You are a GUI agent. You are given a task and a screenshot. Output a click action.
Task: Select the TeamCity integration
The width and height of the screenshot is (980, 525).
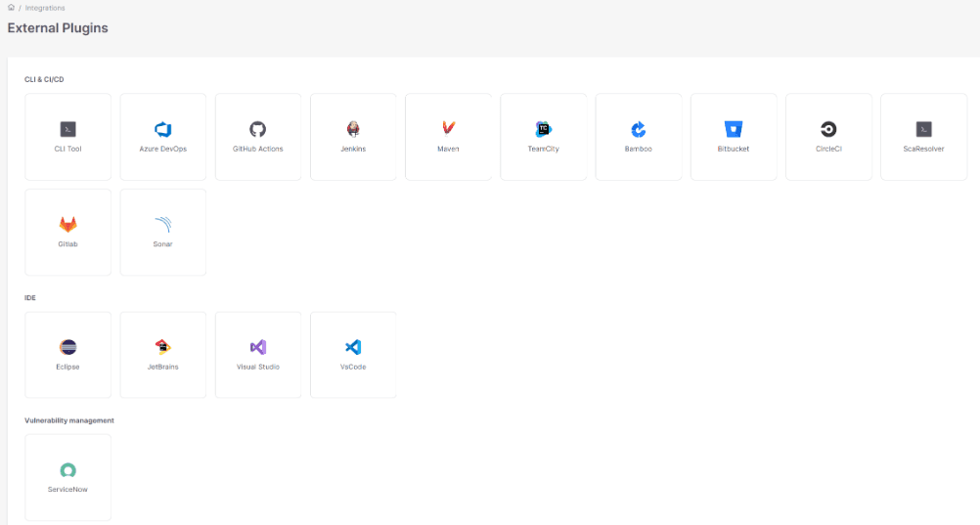point(543,137)
